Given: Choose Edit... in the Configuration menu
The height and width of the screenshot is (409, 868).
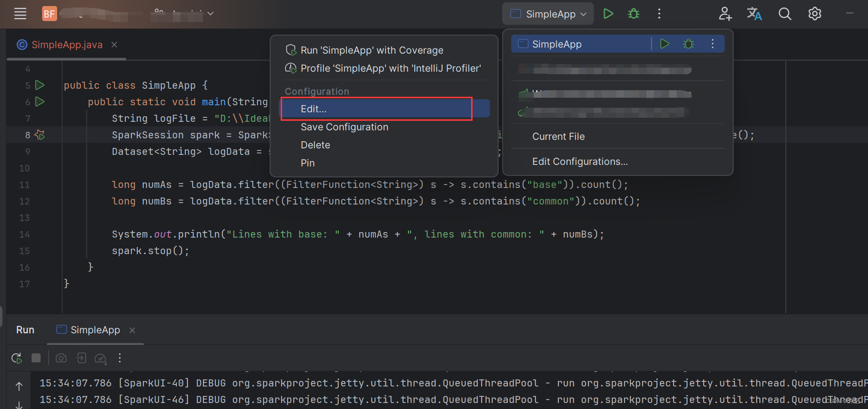Looking at the screenshot, I should point(384,109).
